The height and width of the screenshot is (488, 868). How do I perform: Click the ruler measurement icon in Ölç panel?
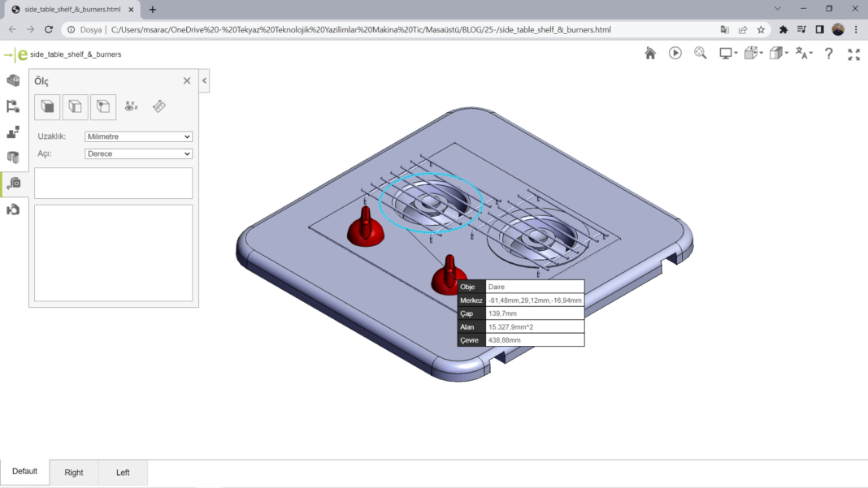click(x=159, y=106)
